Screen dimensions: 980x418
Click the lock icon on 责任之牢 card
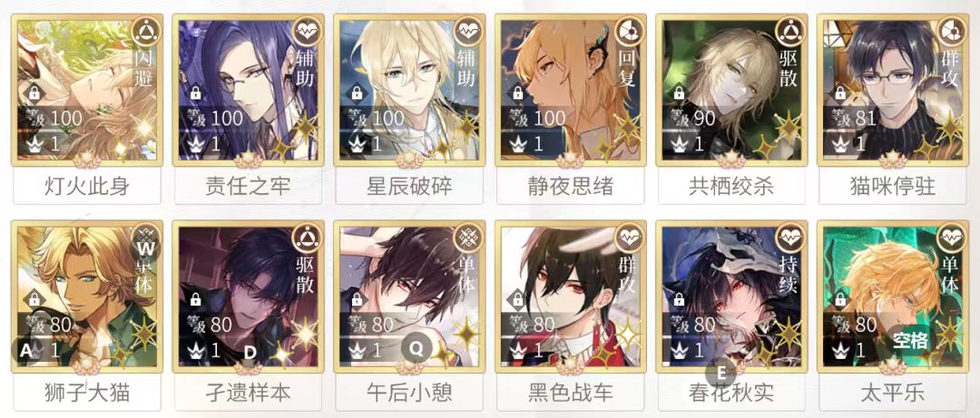(196, 93)
